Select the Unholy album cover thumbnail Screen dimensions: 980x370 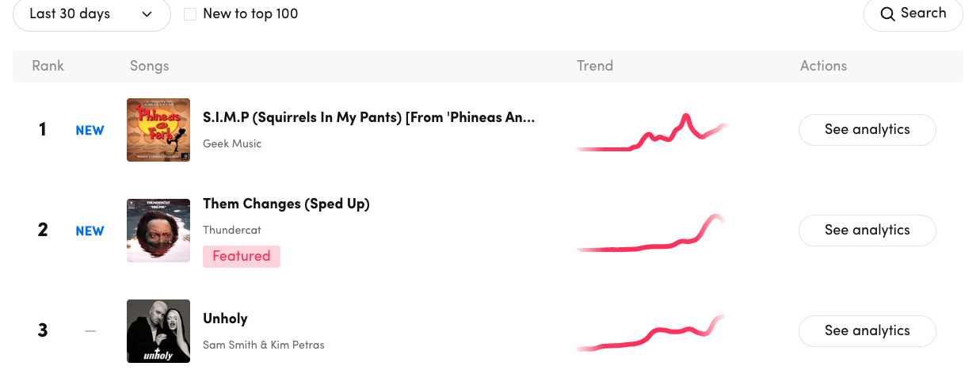click(x=158, y=331)
